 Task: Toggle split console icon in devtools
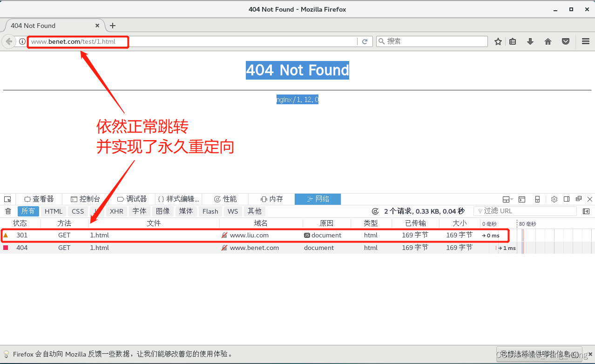point(522,199)
